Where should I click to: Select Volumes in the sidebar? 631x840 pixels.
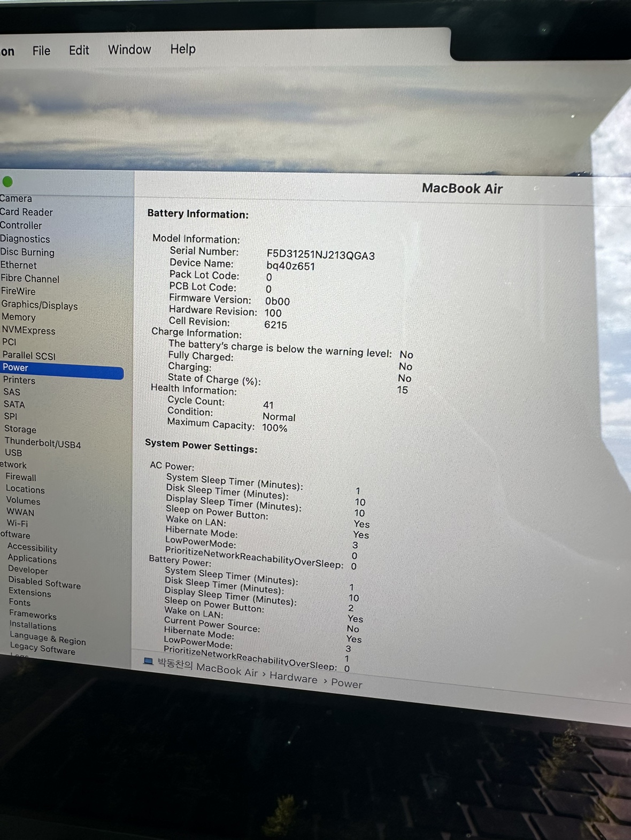[x=23, y=501]
